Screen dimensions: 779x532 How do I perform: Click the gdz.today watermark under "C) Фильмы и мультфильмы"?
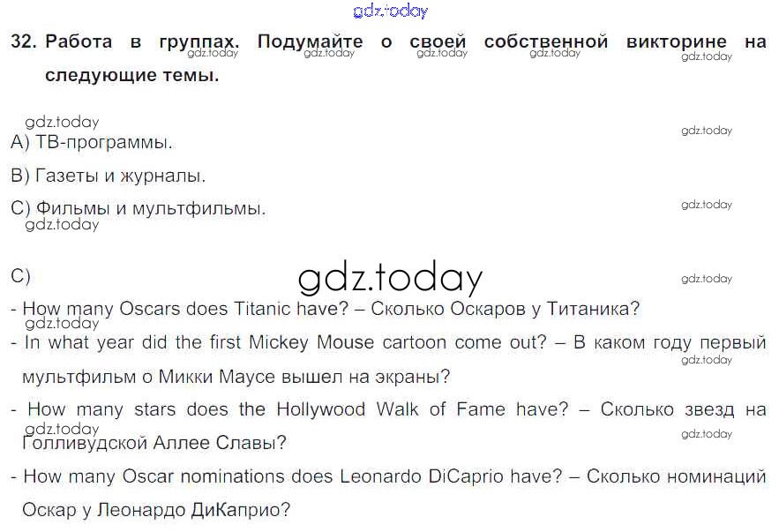coord(62,225)
